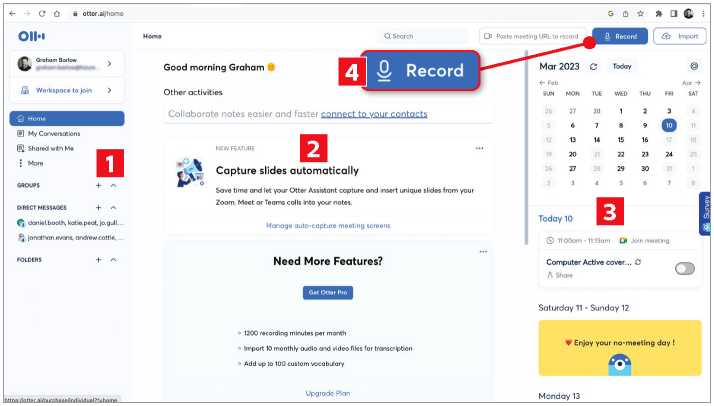The width and height of the screenshot is (714, 406).
Task: Select March 1 in calendar
Action: pyautogui.click(x=621, y=111)
